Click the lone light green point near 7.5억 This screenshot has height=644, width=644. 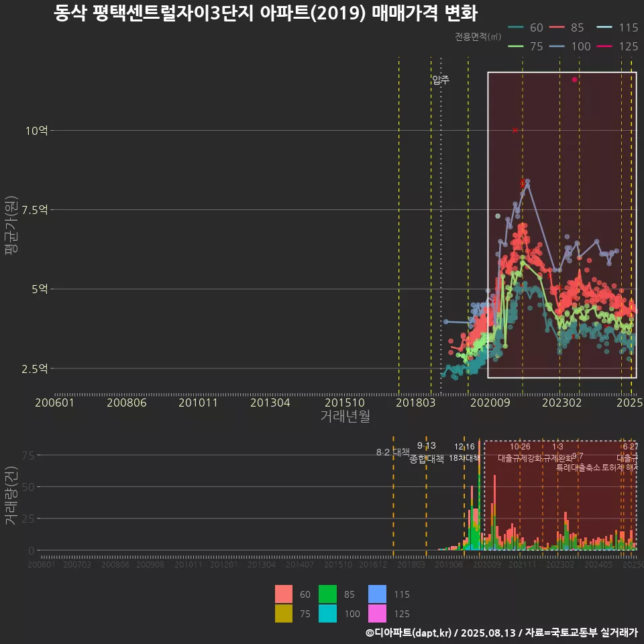[x=498, y=216]
